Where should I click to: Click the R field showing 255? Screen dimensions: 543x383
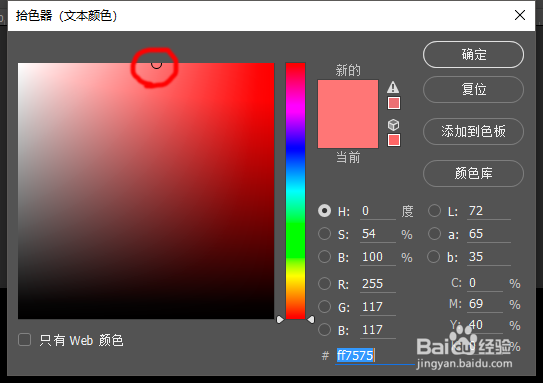[x=378, y=284]
